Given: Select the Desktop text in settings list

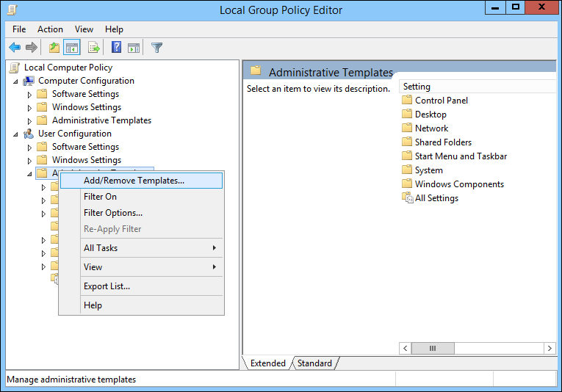Looking at the screenshot, I should click(430, 115).
